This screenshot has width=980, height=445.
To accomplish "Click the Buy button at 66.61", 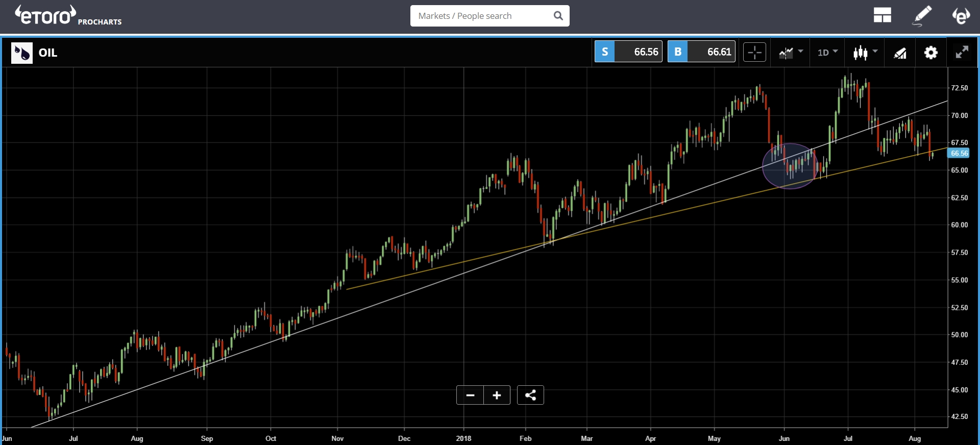I will (x=701, y=52).
